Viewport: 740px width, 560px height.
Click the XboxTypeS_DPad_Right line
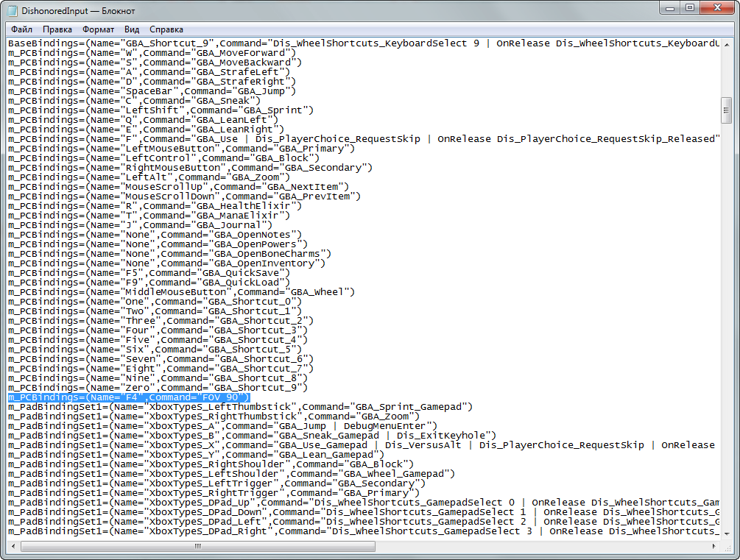click(364, 531)
